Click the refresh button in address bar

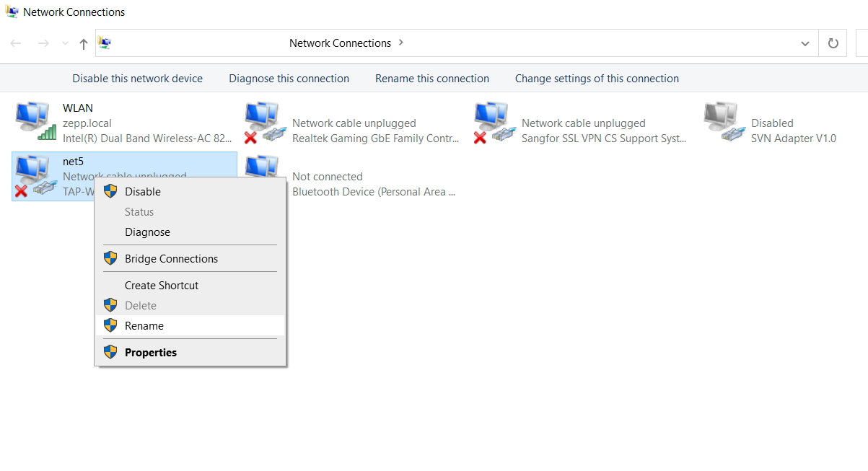[833, 43]
